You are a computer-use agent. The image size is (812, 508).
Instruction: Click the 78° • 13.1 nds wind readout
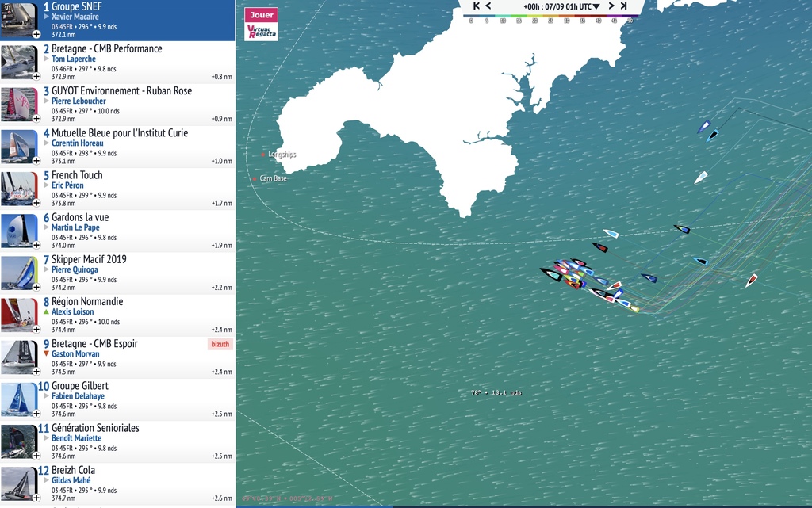[x=496, y=392]
